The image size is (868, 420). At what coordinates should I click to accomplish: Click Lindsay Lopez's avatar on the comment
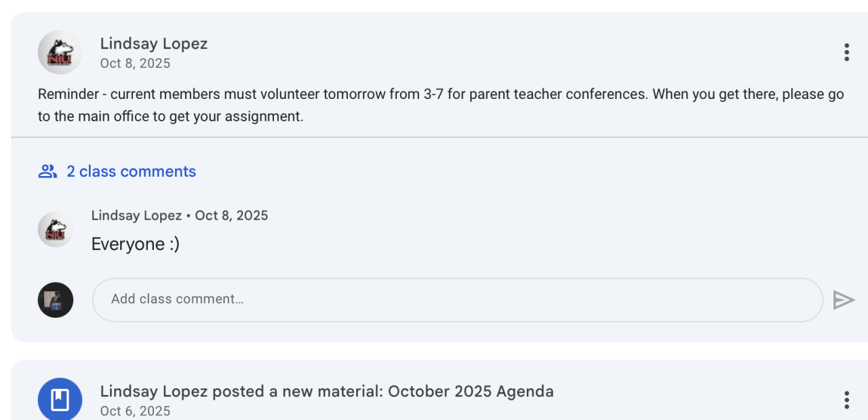pos(55,230)
